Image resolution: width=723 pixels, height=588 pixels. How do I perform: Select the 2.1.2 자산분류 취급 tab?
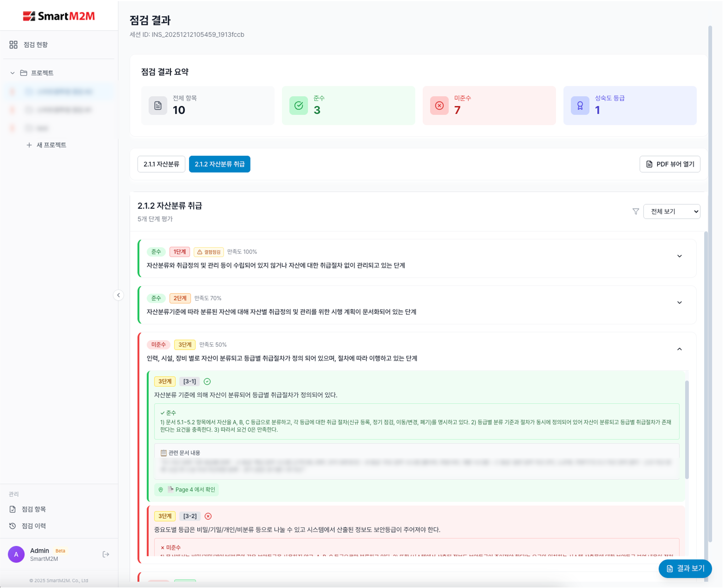coord(219,164)
